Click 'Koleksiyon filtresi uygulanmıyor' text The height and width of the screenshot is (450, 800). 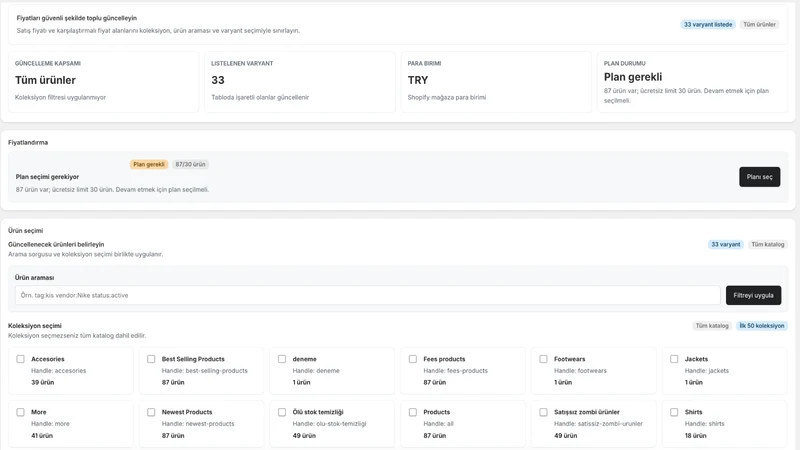[x=60, y=97]
